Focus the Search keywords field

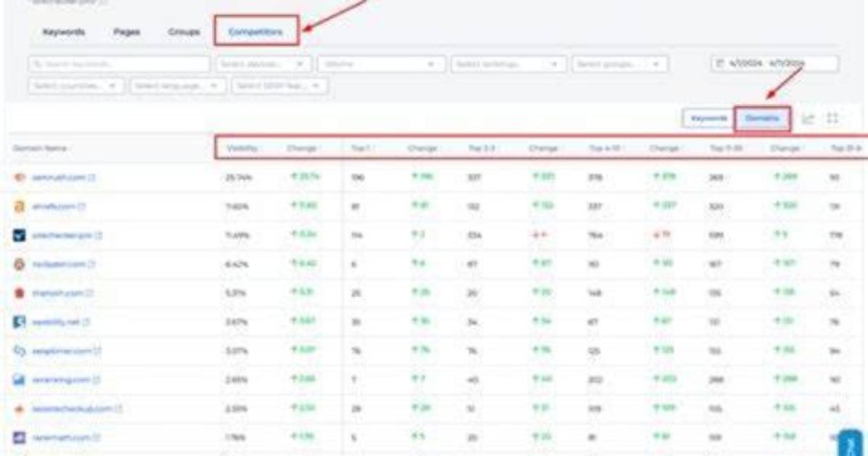[119, 65]
